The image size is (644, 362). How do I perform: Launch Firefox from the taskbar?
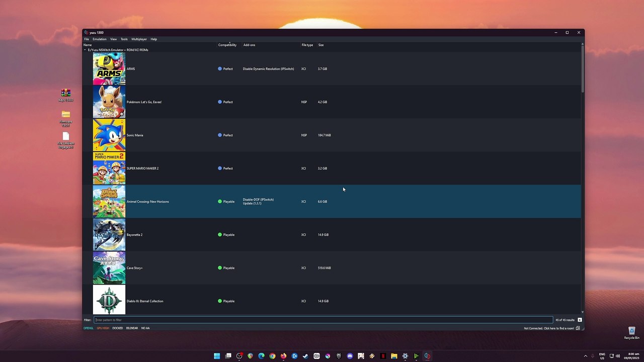click(283, 356)
